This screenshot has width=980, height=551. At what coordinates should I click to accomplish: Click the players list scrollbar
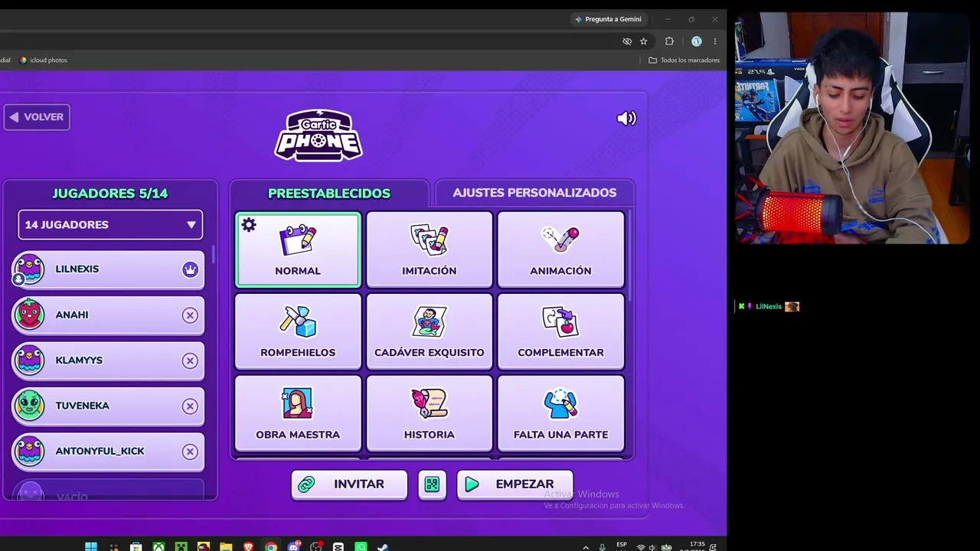click(213, 256)
